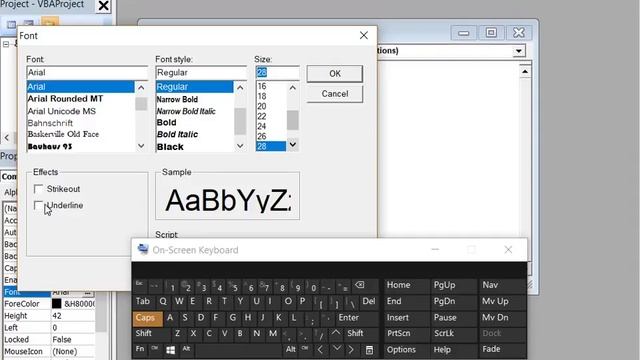Click font list scroll-up arrow

[x=141, y=87]
